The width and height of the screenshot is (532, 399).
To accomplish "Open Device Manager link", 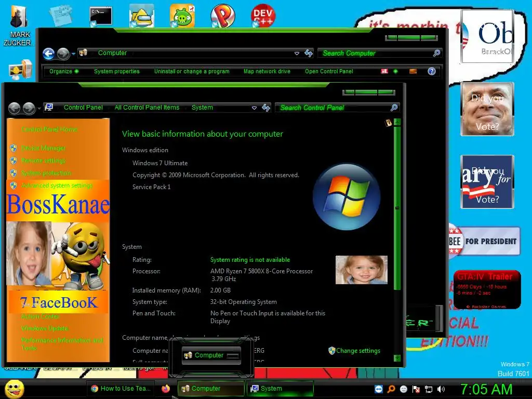I will tap(43, 148).
